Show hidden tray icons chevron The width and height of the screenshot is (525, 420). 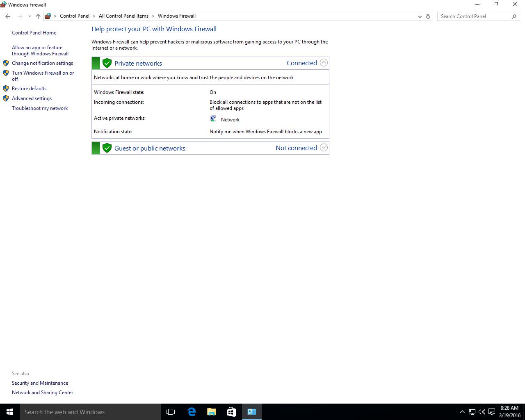(462, 412)
